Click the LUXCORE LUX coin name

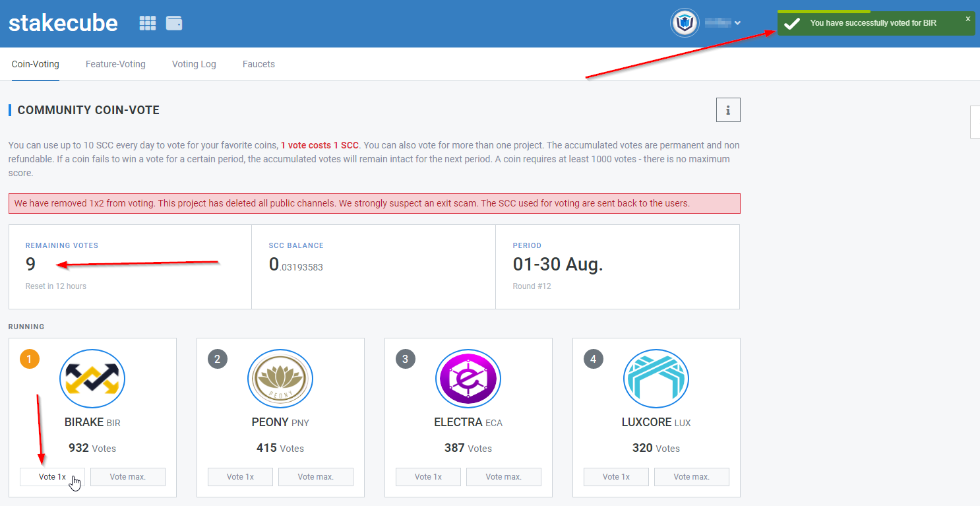click(x=656, y=422)
